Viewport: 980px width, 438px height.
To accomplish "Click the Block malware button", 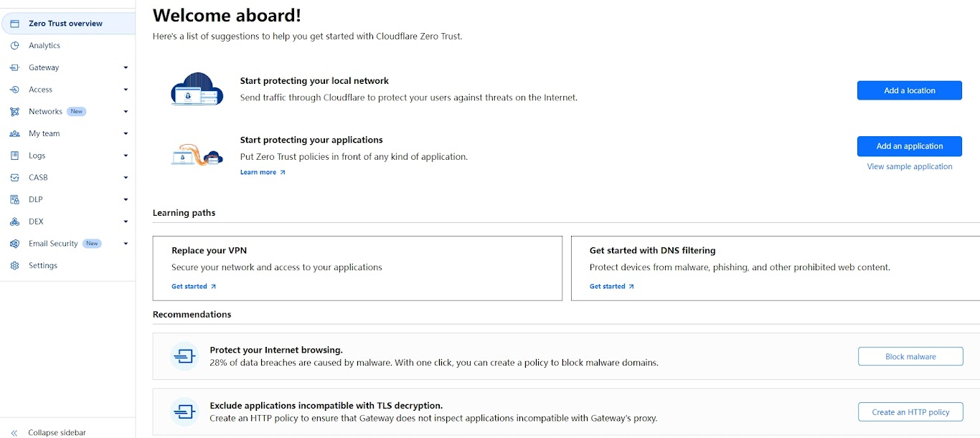I will [x=910, y=356].
